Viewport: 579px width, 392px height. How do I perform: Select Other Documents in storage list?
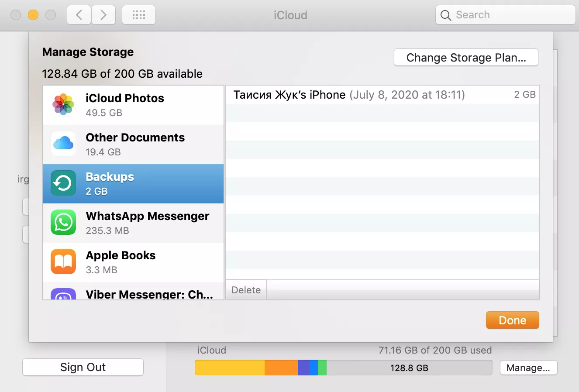coord(133,144)
